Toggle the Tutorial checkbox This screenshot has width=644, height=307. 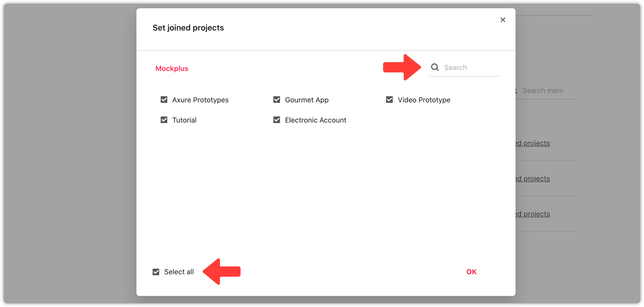pyautogui.click(x=164, y=120)
